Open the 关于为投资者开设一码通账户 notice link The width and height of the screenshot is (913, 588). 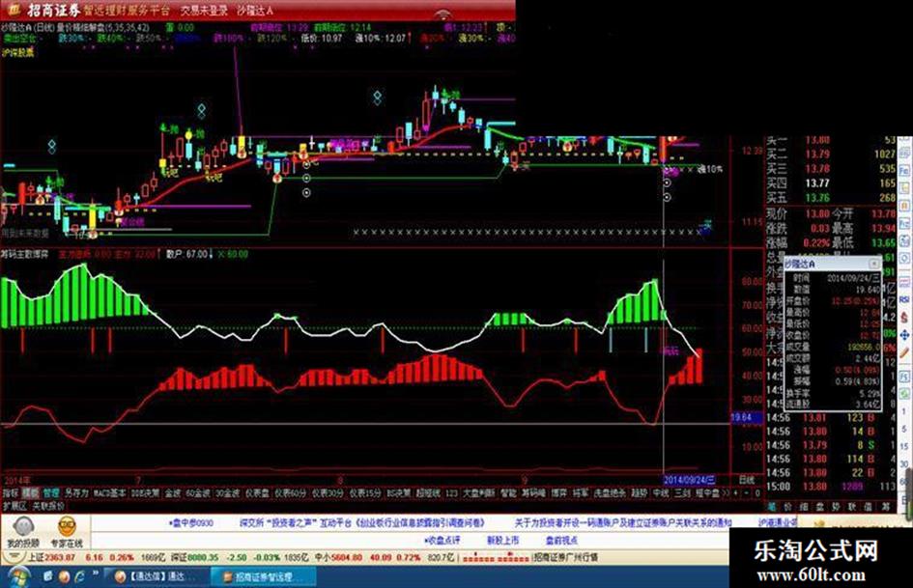point(623,522)
